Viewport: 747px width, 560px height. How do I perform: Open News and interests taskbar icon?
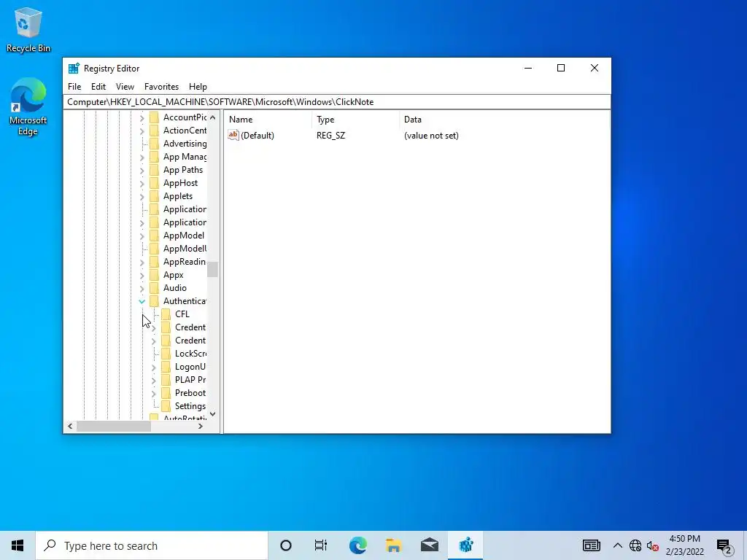[591, 545]
